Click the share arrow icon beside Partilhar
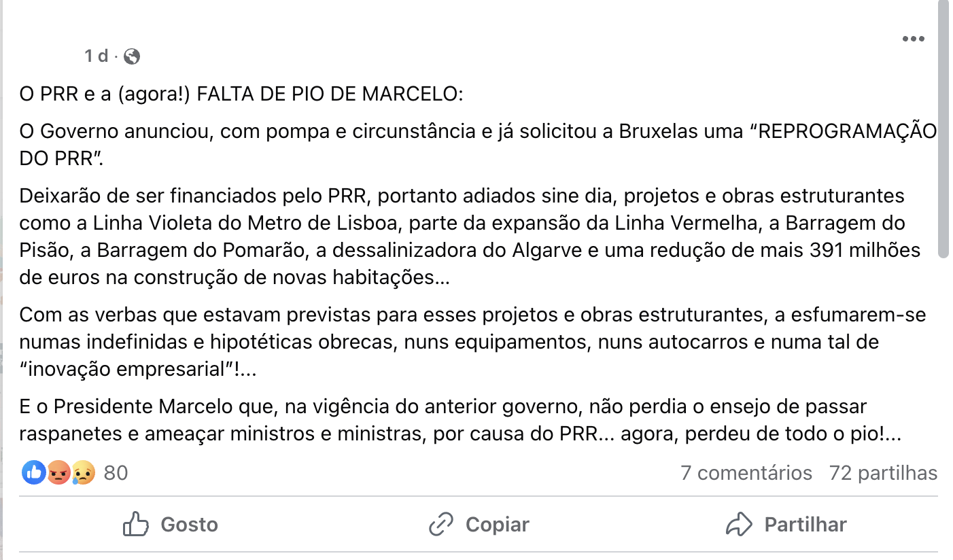Screen dimensions: 953x560 (738, 525)
